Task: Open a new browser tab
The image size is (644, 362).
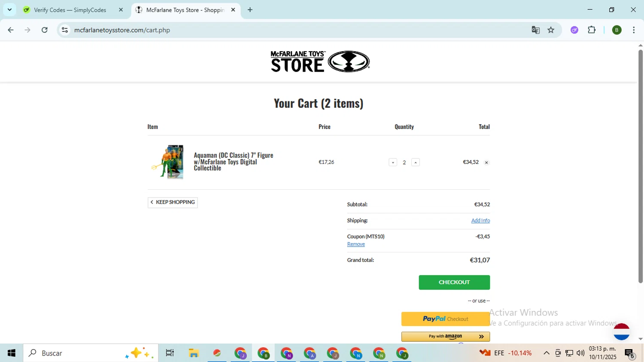Action: click(x=250, y=10)
